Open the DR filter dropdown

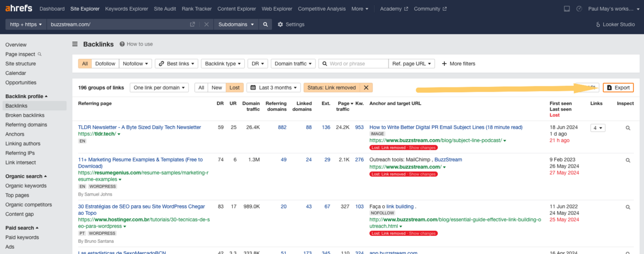(x=258, y=64)
